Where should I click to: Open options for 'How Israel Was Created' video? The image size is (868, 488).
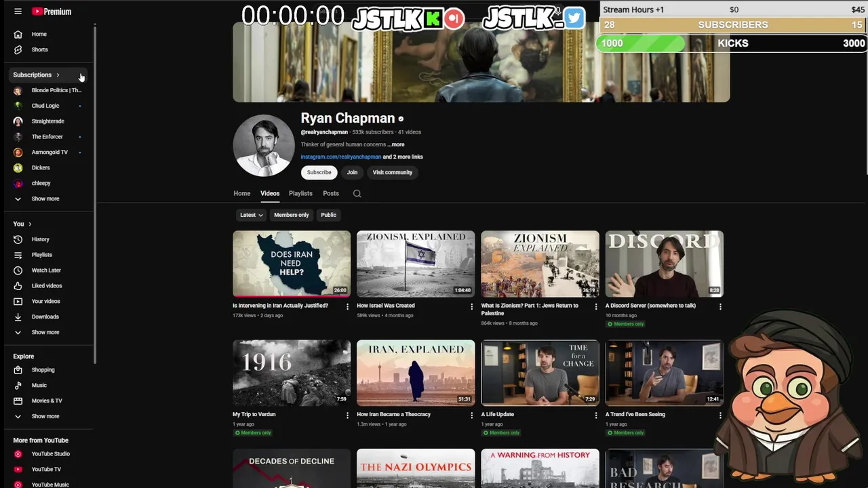pyautogui.click(x=471, y=306)
